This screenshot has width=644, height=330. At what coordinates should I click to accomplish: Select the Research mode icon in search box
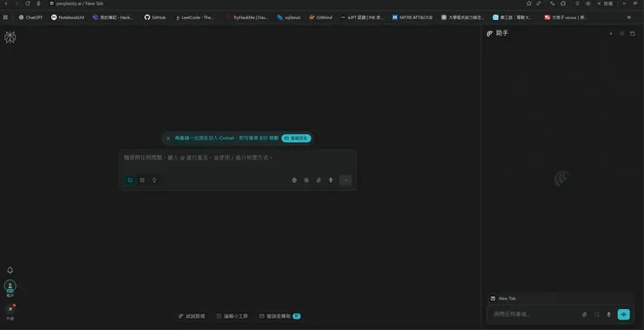click(x=142, y=180)
